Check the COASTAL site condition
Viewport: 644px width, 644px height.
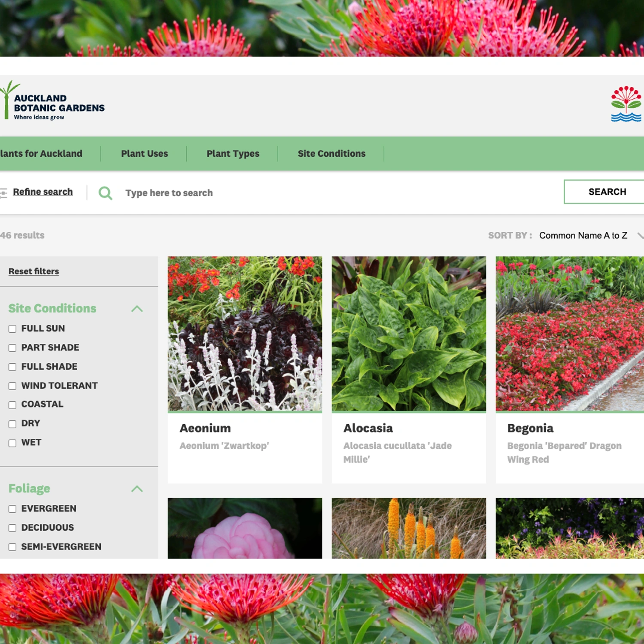[x=12, y=404]
